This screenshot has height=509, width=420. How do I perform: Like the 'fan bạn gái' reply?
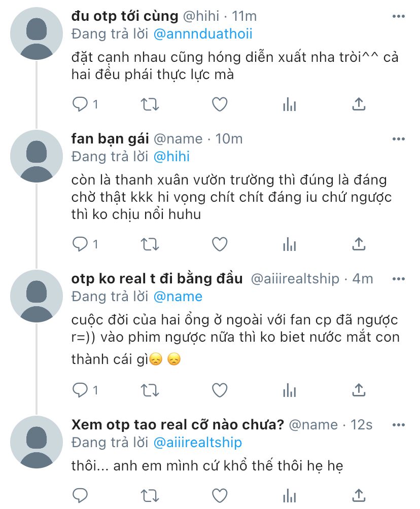coord(220,244)
